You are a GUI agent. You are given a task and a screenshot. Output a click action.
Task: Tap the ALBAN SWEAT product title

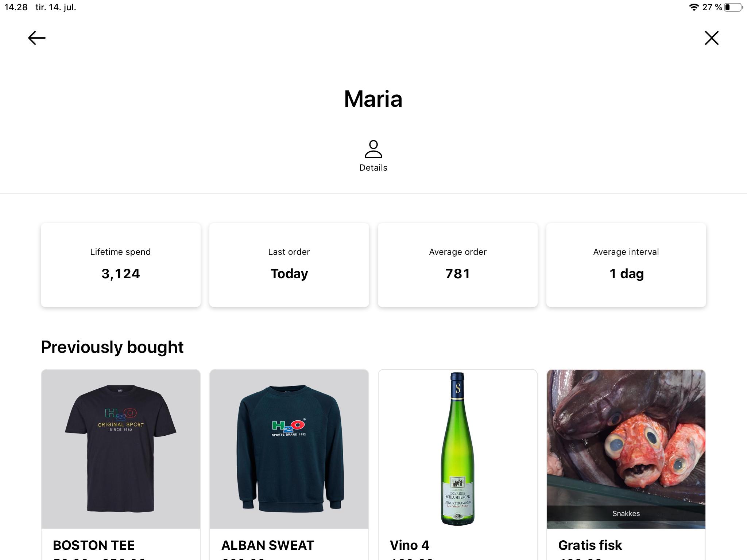[268, 545]
